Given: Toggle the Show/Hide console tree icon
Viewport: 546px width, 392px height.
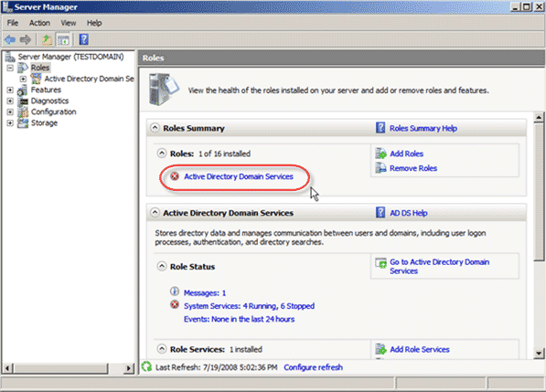Looking at the screenshot, I should click(x=63, y=39).
